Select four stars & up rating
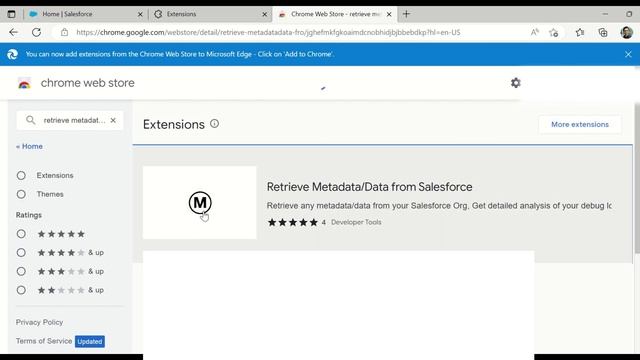The height and width of the screenshot is (360, 640). (x=21, y=253)
